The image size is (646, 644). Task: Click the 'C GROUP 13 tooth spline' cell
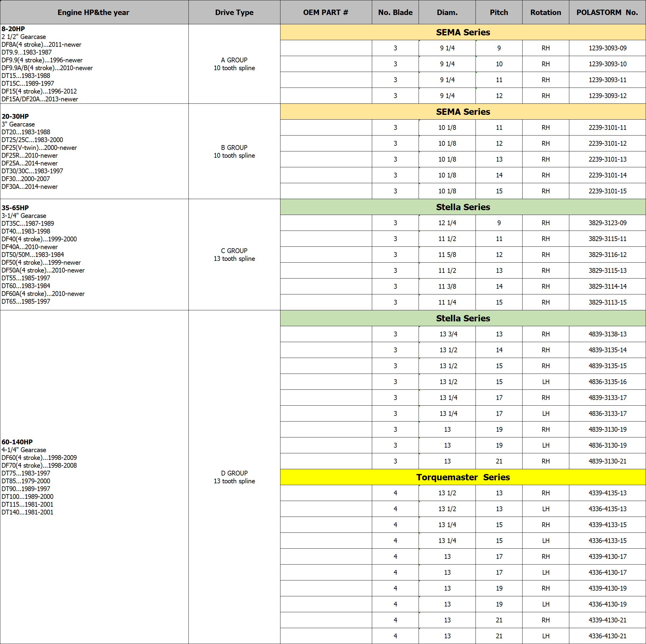coord(234,255)
